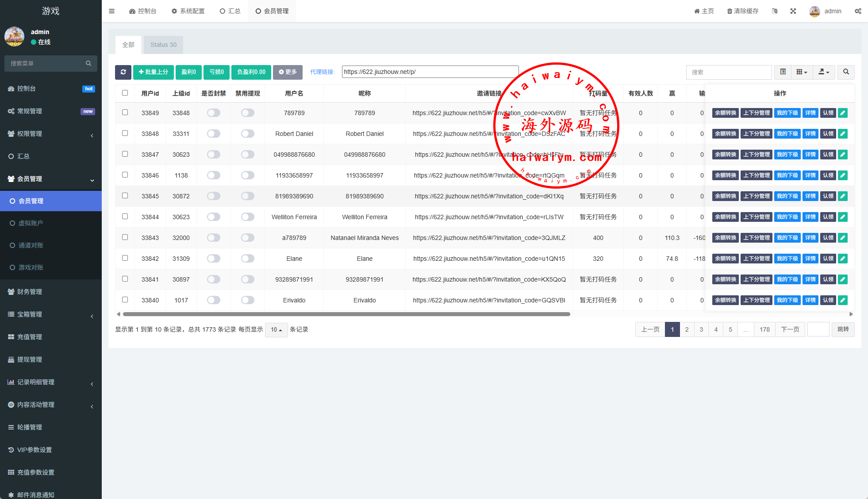Click the horizontal table scrollbar
Image resolution: width=868 pixels, height=499 pixels.
coord(346,314)
